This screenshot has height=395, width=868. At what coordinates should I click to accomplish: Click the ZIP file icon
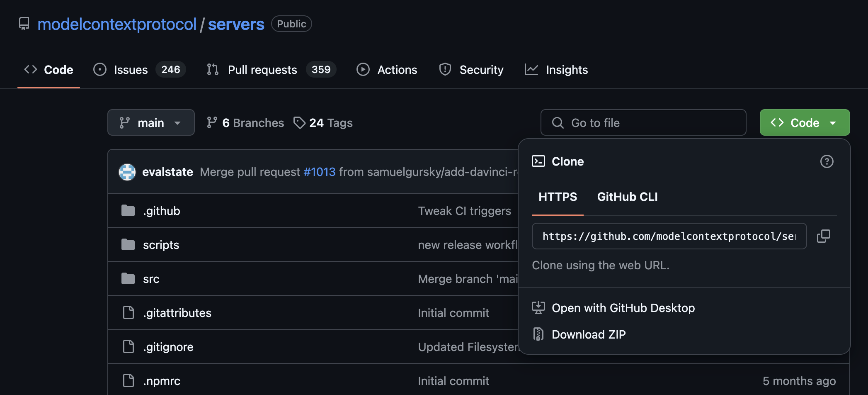538,334
